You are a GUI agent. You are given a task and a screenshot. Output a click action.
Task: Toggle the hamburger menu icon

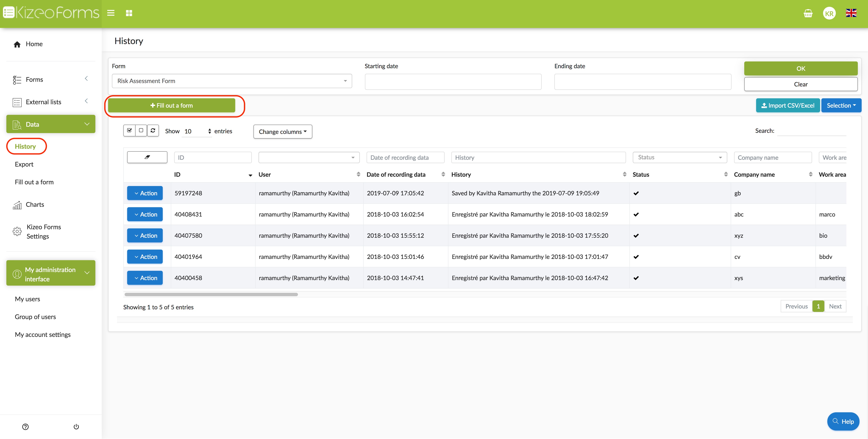tap(111, 13)
